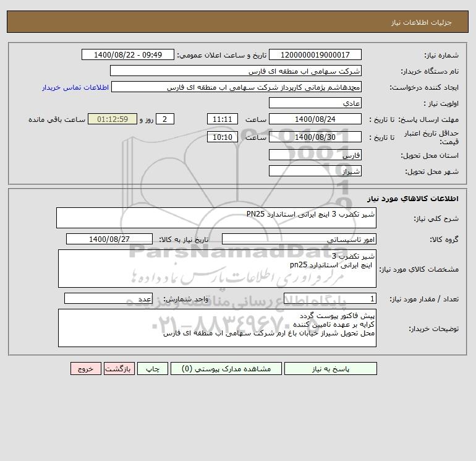
Task: Click the label مهلت ارسال پاسخ
Action: 428,119
